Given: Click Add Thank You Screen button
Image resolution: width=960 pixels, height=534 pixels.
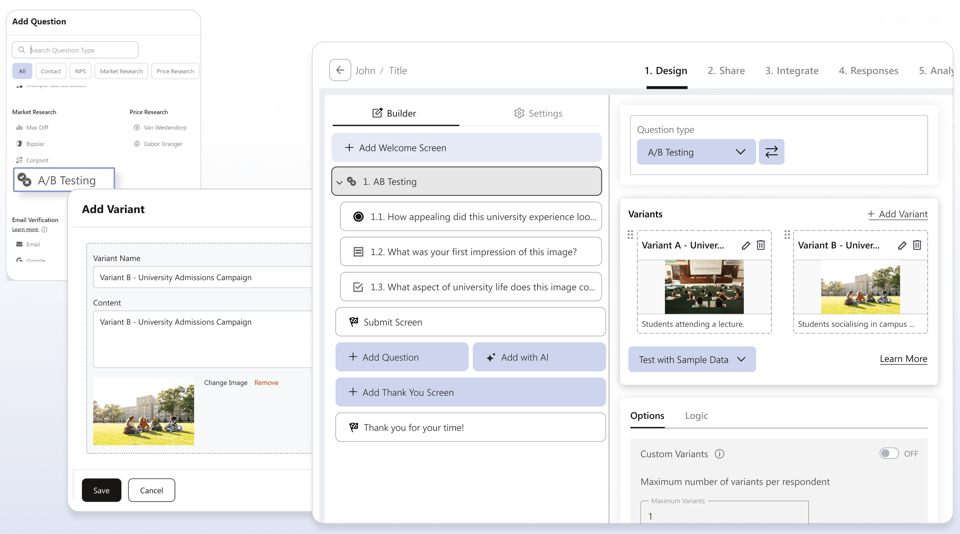Looking at the screenshot, I should pos(470,392).
